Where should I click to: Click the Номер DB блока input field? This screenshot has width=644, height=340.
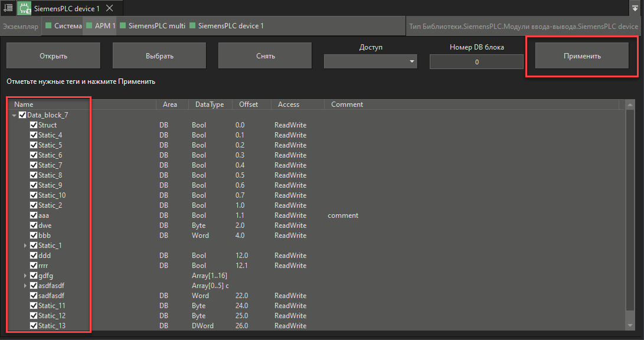coord(476,62)
